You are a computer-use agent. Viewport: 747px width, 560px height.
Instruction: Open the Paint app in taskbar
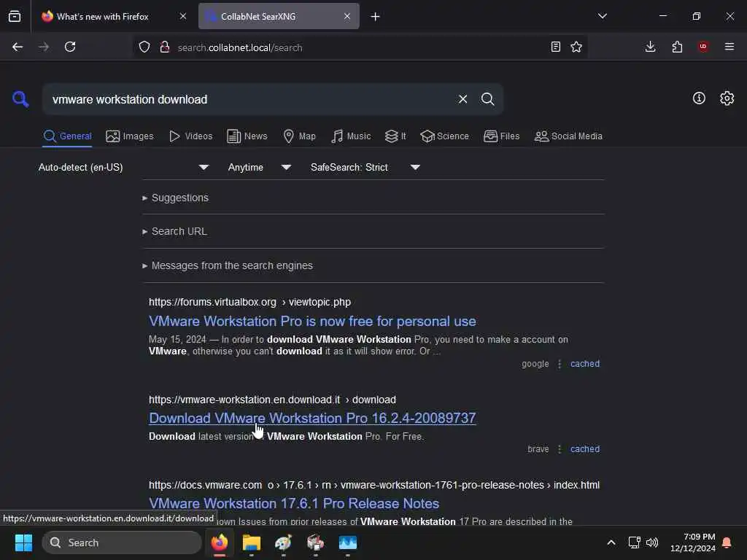(x=284, y=542)
